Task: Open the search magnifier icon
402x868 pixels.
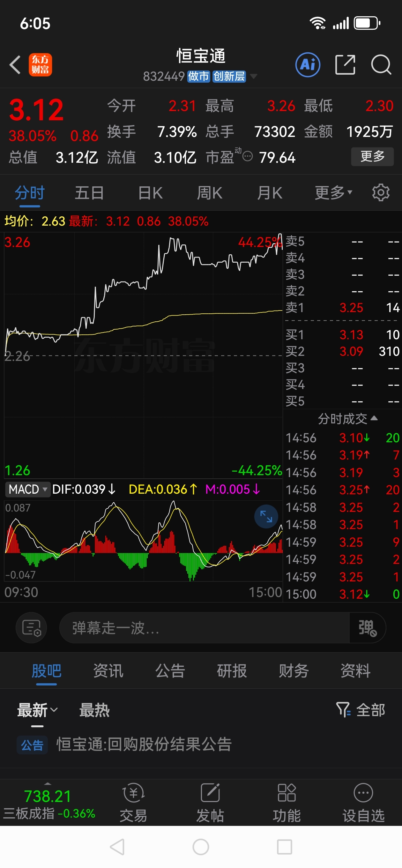Action: pos(381,65)
